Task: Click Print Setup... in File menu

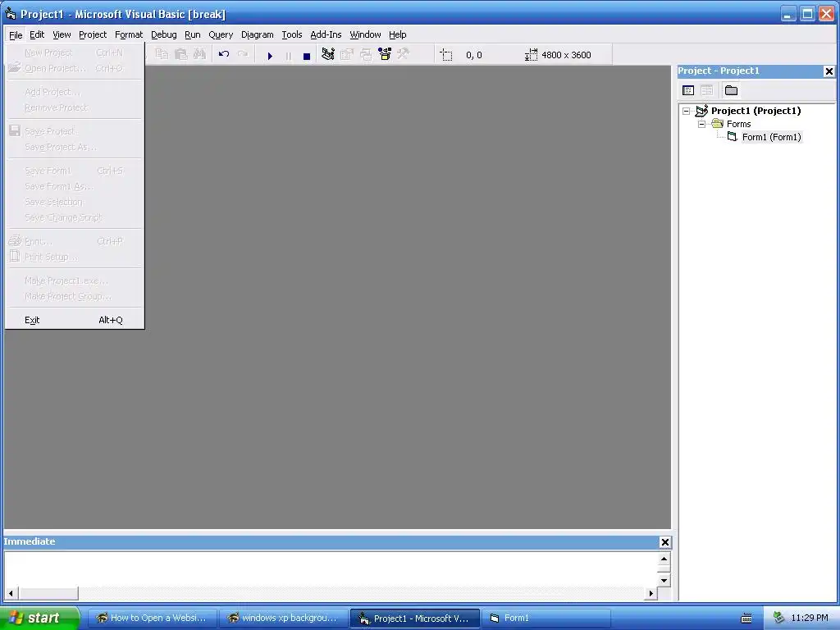Action: (75, 257)
